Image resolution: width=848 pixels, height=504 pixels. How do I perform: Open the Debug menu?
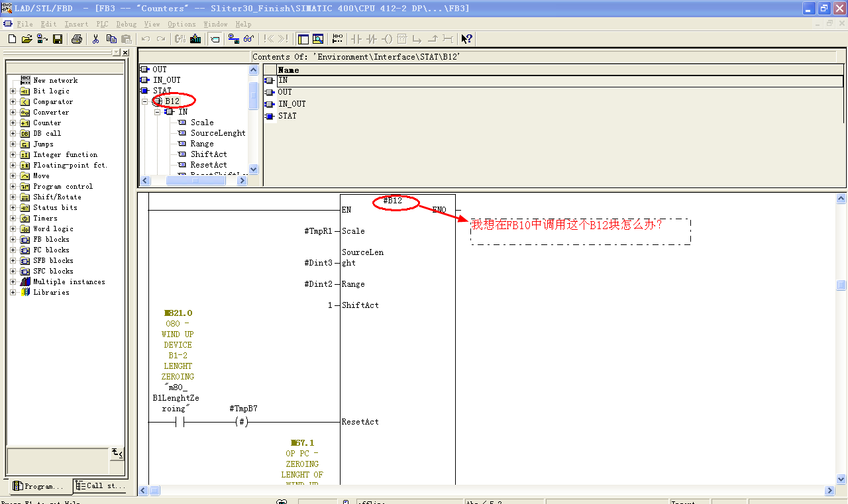pos(127,24)
